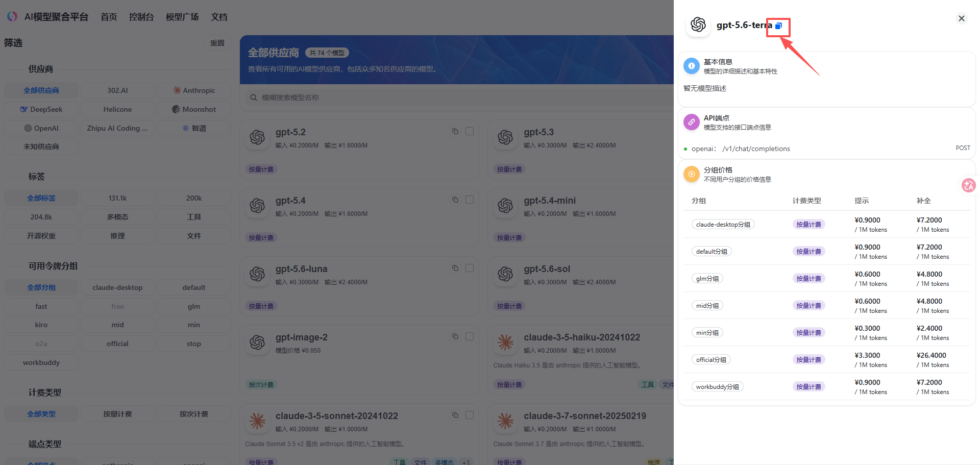Click the Anthropic logo on claude-3-7-sonnet-20250219 card
The height and width of the screenshot is (465, 980).
click(505, 421)
